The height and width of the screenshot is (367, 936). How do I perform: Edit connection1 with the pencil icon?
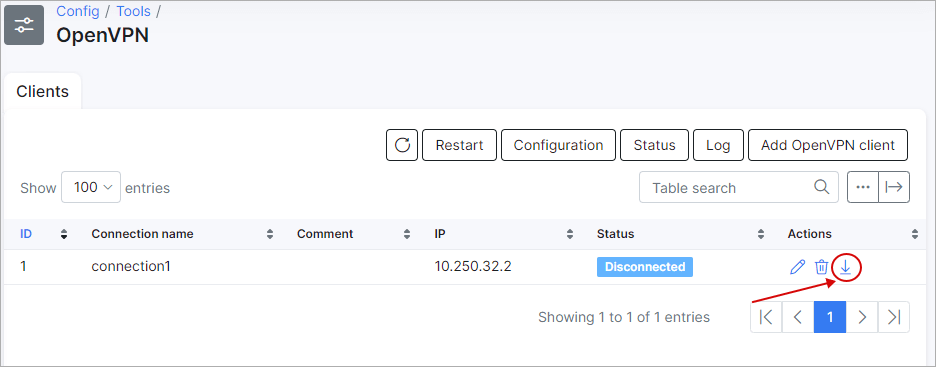pos(797,267)
